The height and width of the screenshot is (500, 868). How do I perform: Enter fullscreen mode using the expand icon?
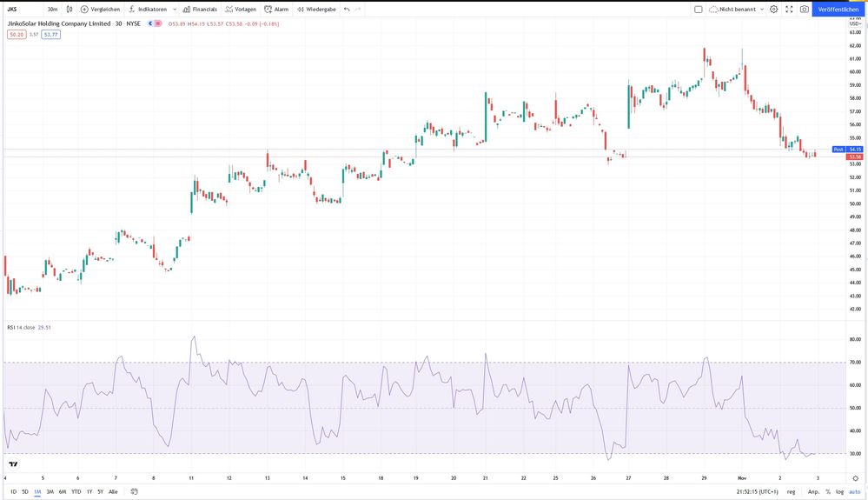click(x=789, y=9)
